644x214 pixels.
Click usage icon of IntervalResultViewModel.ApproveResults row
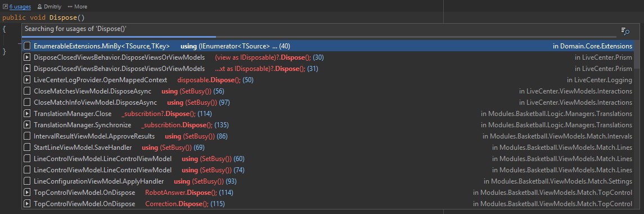[x=27, y=136]
